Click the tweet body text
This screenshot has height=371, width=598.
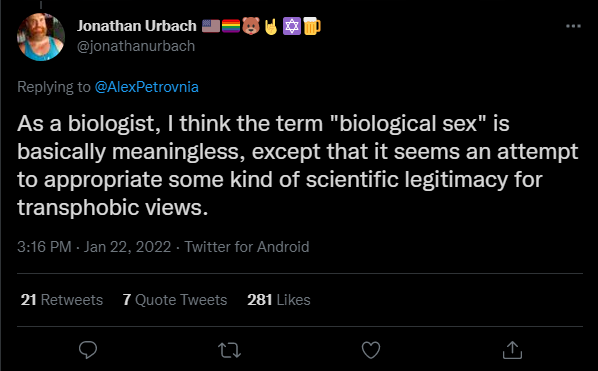click(297, 165)
